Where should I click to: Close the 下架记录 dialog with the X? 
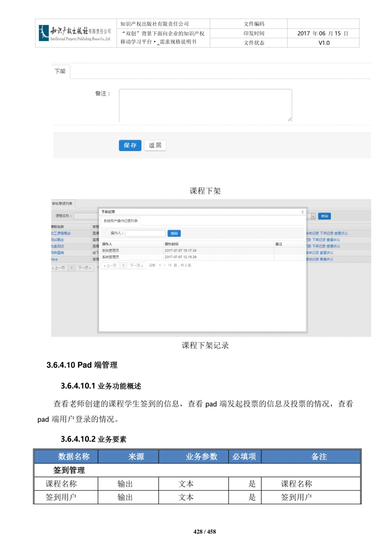tap(302, 211)
